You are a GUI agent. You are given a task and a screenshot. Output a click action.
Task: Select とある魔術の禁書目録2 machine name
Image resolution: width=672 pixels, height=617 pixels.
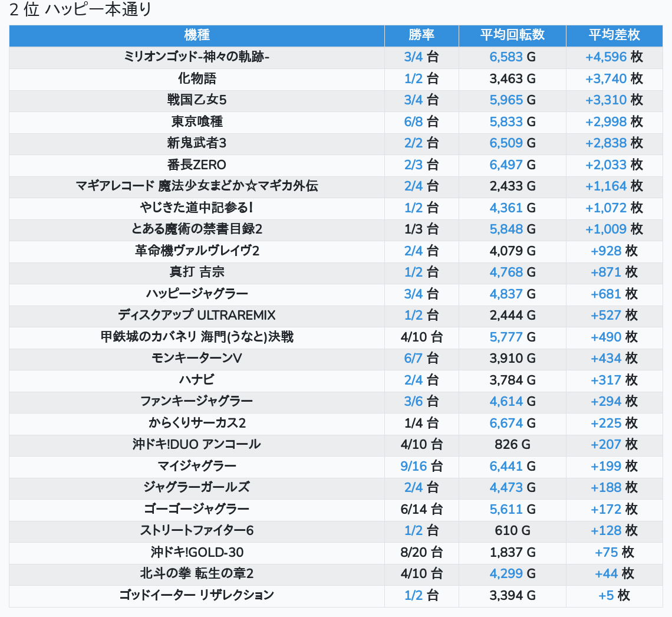(197, 229)
